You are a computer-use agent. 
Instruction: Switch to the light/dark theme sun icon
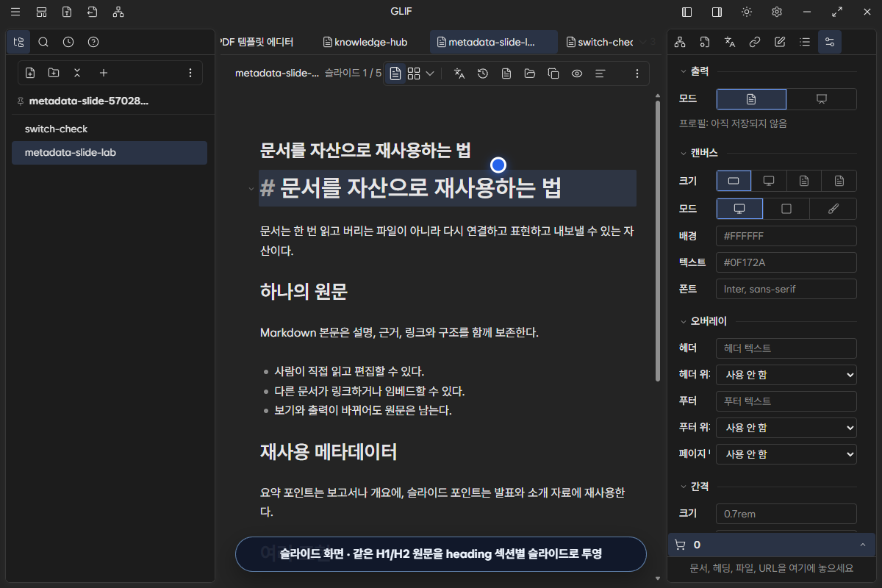coord(747,12)
